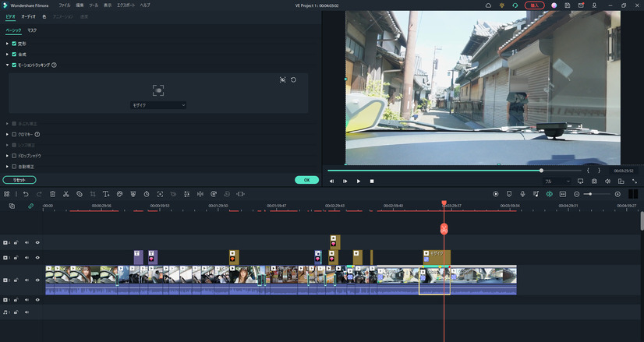Delete selected clip with trash icon
The height and width of the screenshot is (342, 644).
(x=52, y=194)
